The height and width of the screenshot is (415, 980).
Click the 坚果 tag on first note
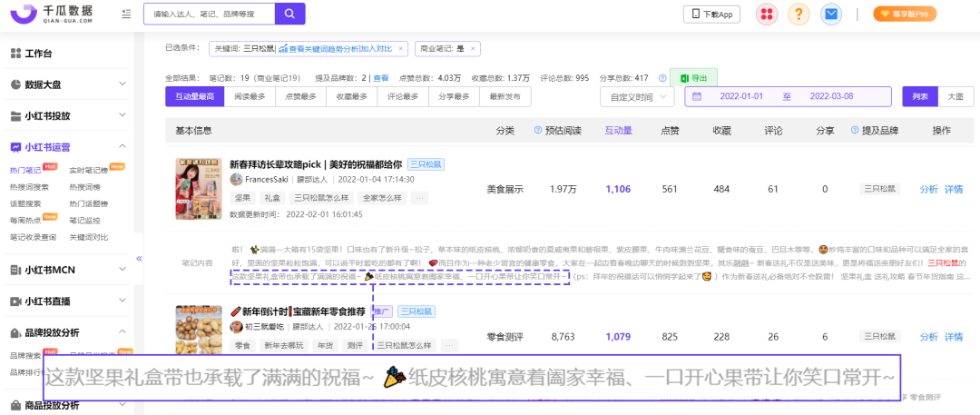[x=242, y=198]
